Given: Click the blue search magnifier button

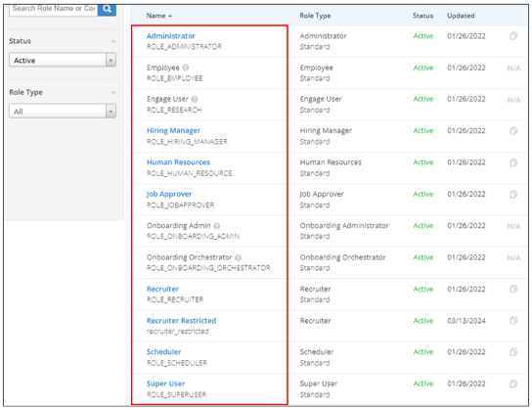Looking at the screenshot, I should pyautogui.click(x=107, y=10).
